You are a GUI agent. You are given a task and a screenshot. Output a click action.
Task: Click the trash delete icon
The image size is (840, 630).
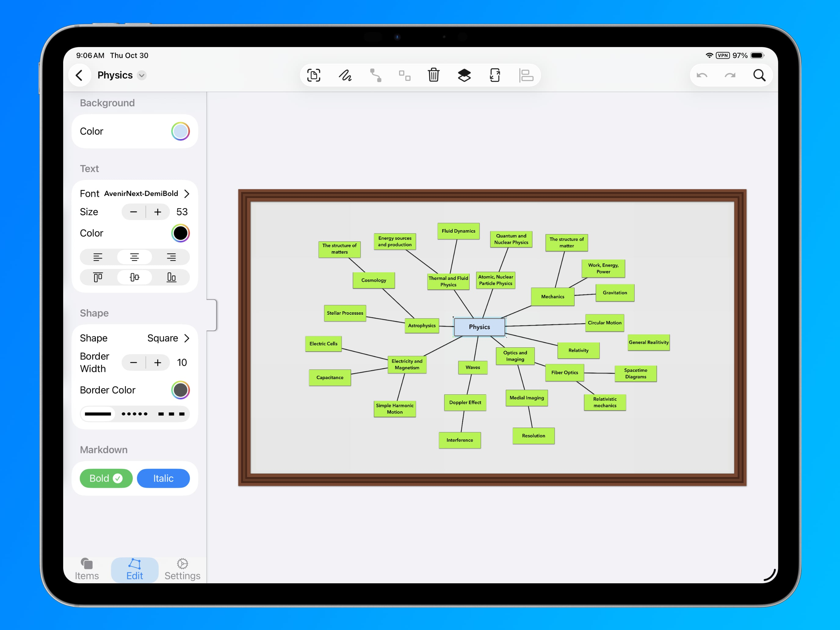(x=433, y=75)
